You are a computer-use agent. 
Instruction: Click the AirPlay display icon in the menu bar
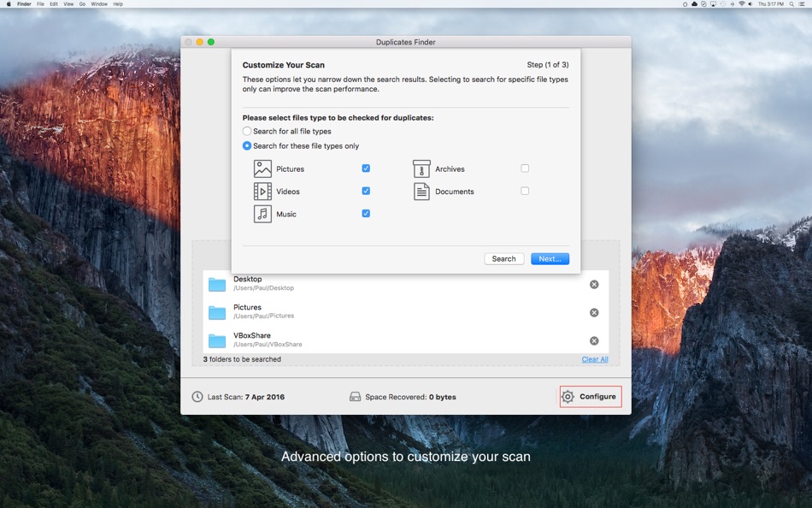(x=713, y=4)
